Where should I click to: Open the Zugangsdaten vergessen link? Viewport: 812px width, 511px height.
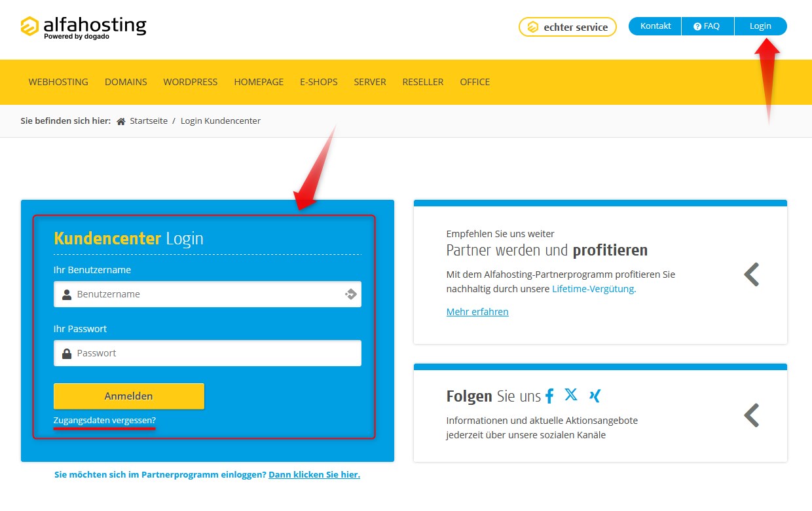pos(104,421)
